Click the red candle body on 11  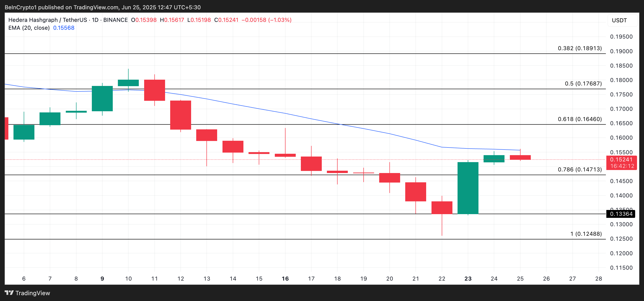(x=155, y=90)
